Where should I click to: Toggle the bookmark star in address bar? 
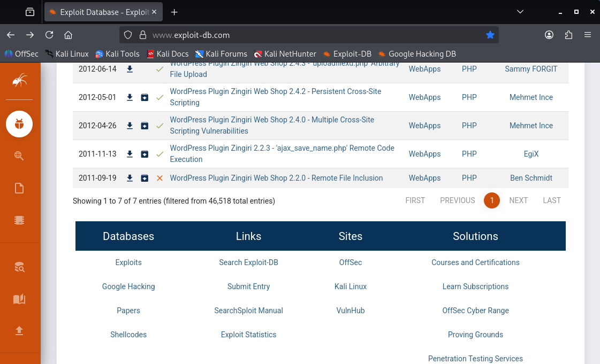(x=490, y=35)
